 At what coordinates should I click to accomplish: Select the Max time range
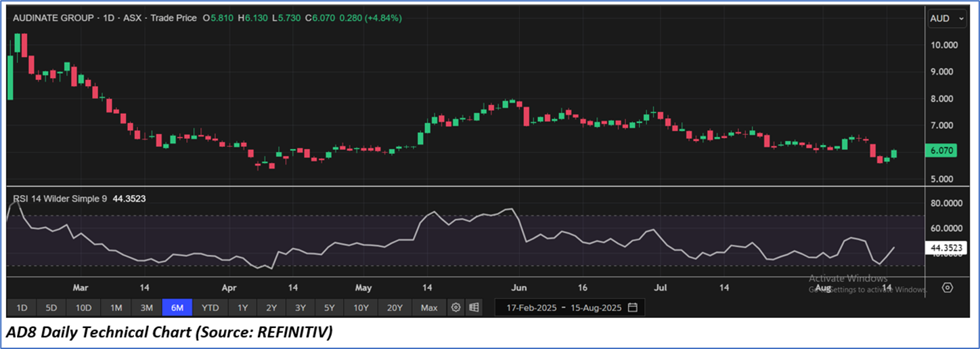coord(429,308)
